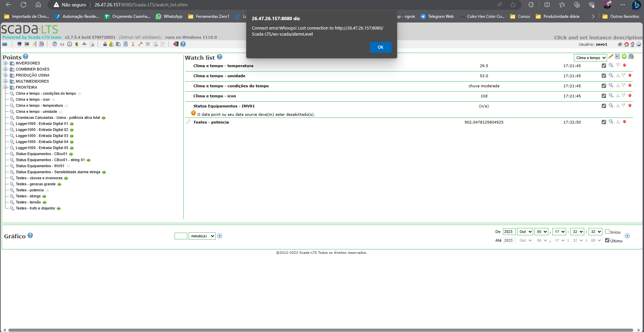Open the minuto(s) unit dropdown

coord(201,236)
